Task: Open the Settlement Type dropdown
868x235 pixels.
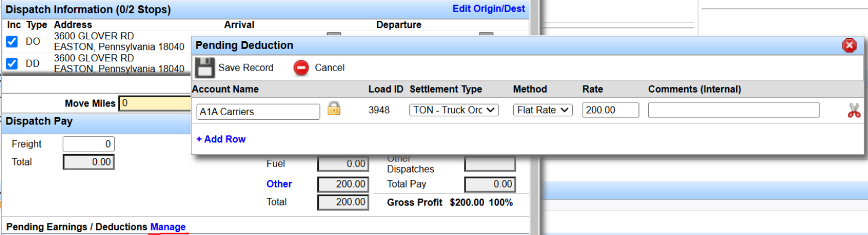Action: (x=454, y=110)
